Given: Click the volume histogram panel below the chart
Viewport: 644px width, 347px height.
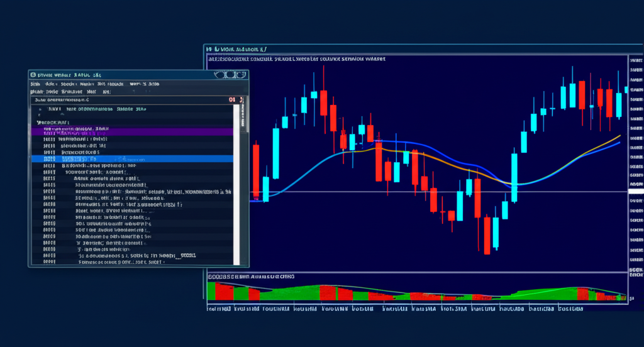Looking at the screenshot, I should 418,290.
